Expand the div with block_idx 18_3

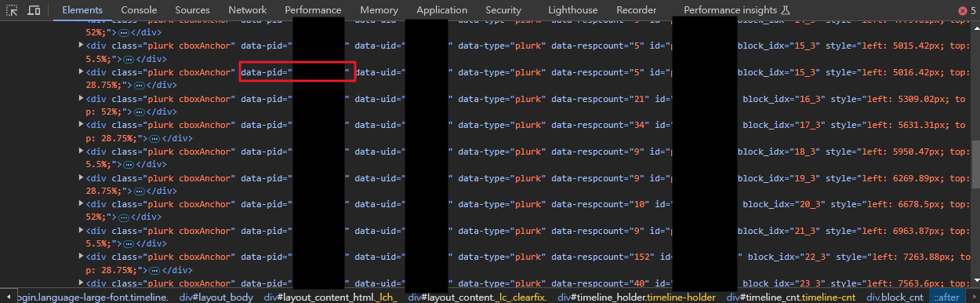click(x=82, y=151)
